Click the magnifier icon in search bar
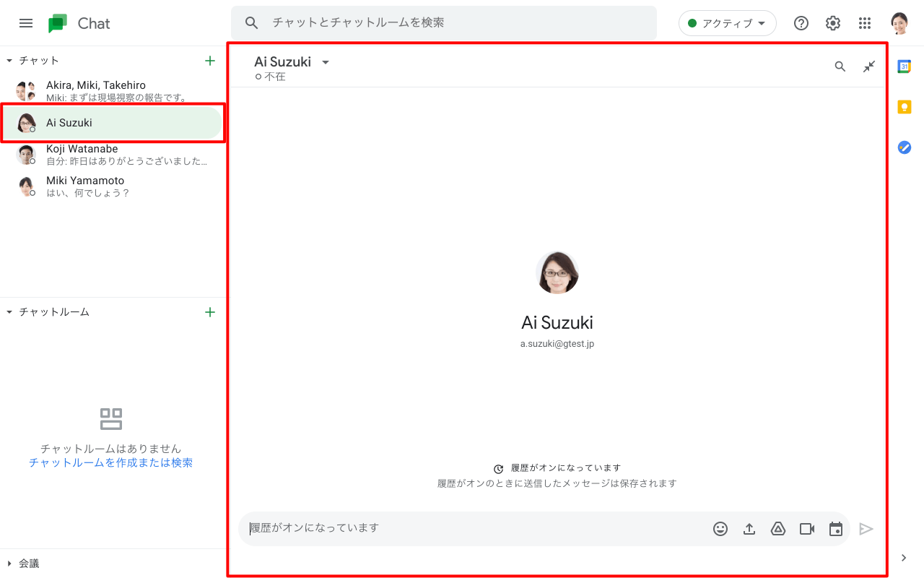Viewport: 924px width, 578px height. pyautogui.click(x=251, y=23)
